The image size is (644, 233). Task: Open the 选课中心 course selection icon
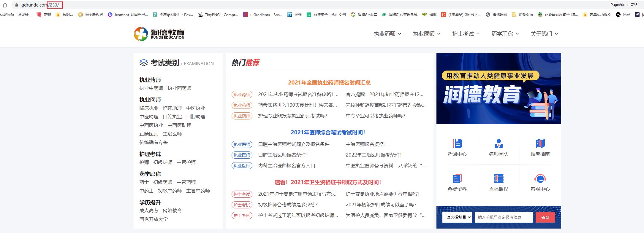457,144
